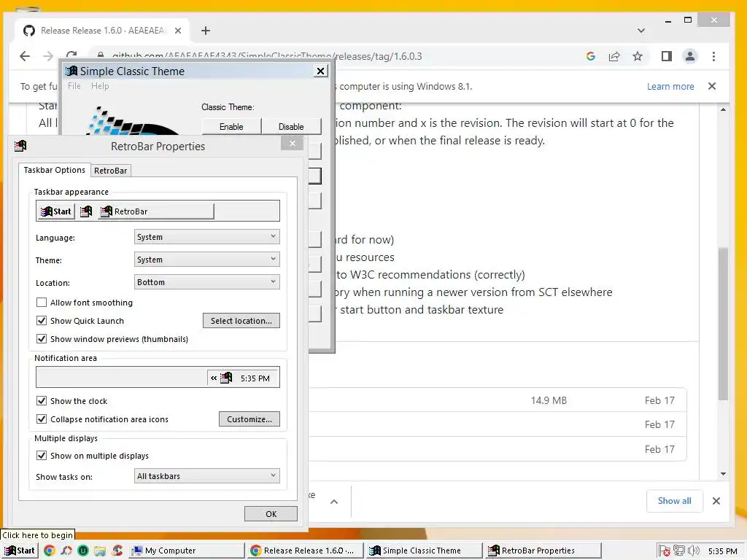Image resolution: width=747 pixels, height=560 pixels.
Task: Open Help menu in Simple Classic Theme
Action: (x=100, y=86)
